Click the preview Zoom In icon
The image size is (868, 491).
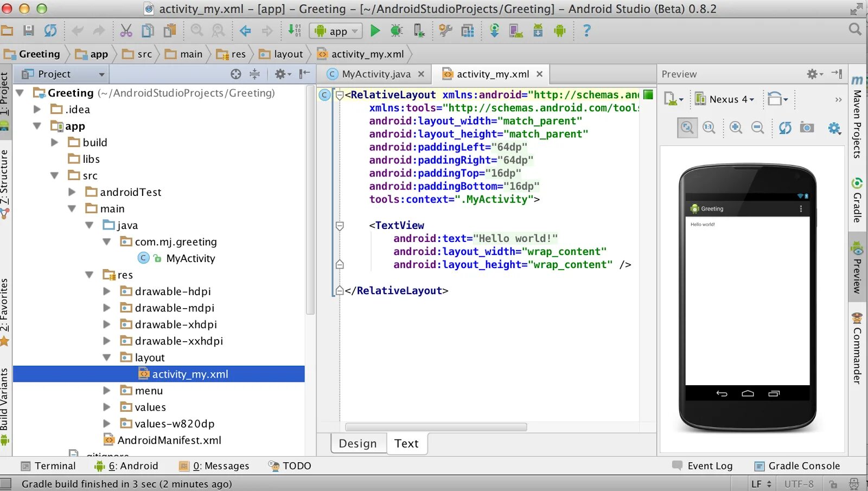tap(736, 127)
